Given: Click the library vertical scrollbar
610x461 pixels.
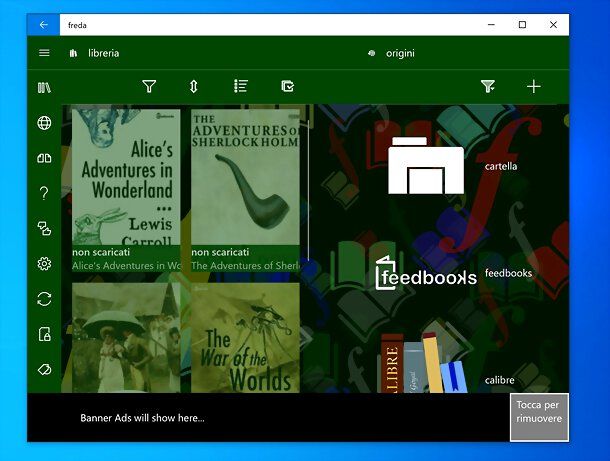Looking at the screenshot, I should pos(309,190).
